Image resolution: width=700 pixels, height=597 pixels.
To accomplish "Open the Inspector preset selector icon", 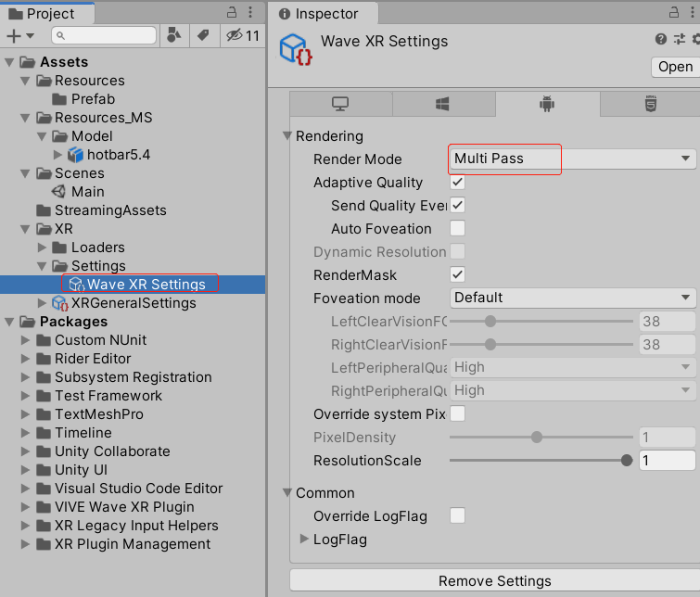I will [680, 39].
